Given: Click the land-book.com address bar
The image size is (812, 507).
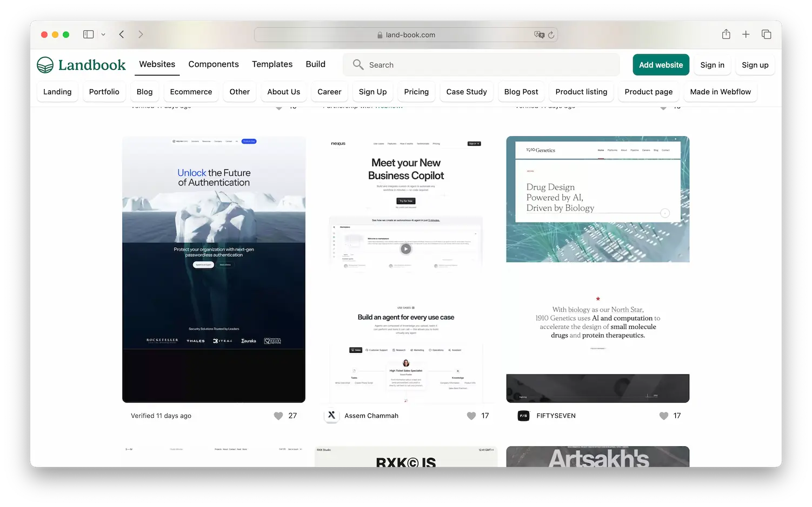Looking at the screenshot, I should point(406,35).
